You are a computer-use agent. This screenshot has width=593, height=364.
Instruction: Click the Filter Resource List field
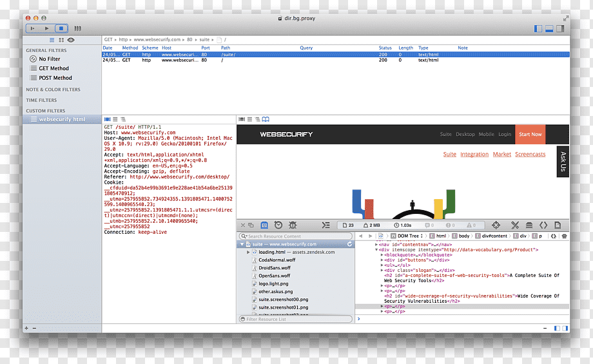click(x=296, y=319)
